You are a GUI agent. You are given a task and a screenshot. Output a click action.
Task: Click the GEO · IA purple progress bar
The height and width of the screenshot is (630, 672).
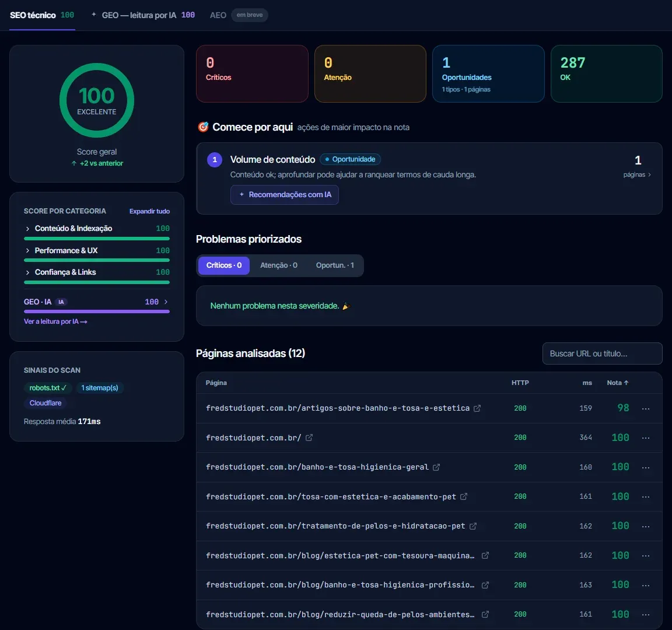click(97, 311)
